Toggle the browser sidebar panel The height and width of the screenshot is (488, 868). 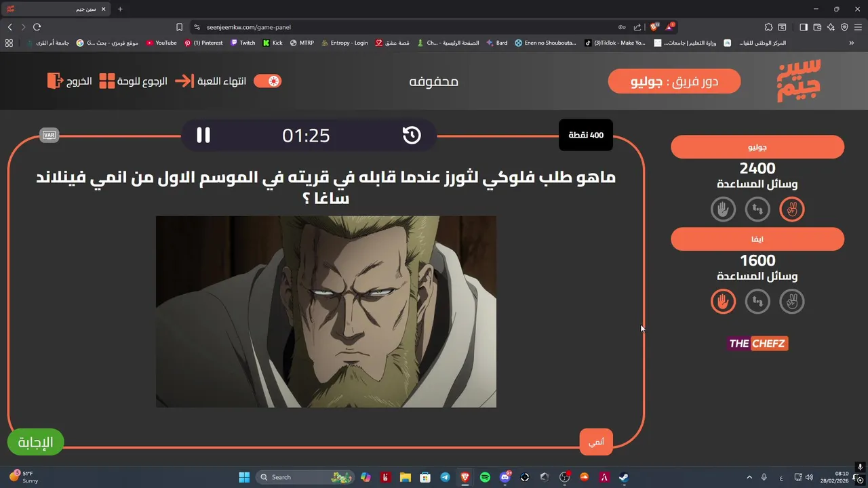tap(804, 27)
